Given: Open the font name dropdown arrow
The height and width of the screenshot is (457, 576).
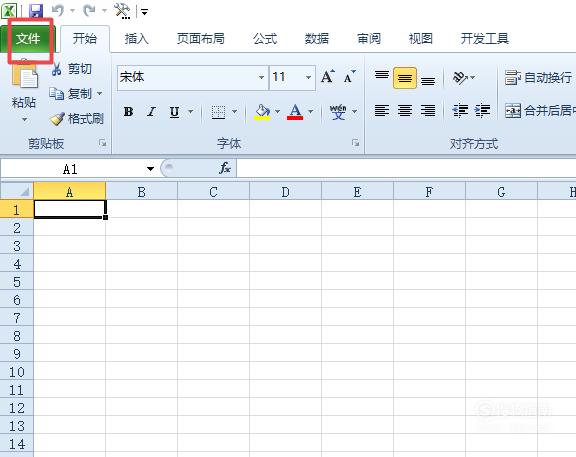Looking at the screenshot, I should [x=262, y=77].
